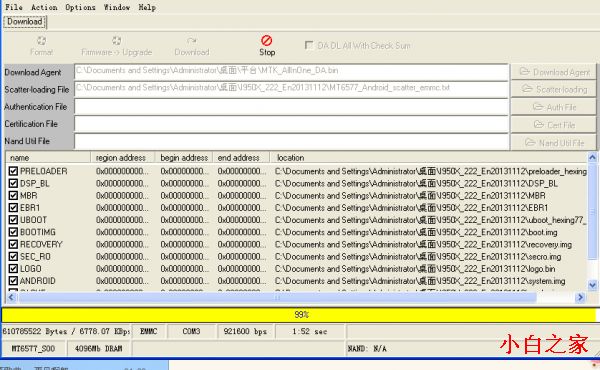Click the Cert File browse button

coord(554,125)
